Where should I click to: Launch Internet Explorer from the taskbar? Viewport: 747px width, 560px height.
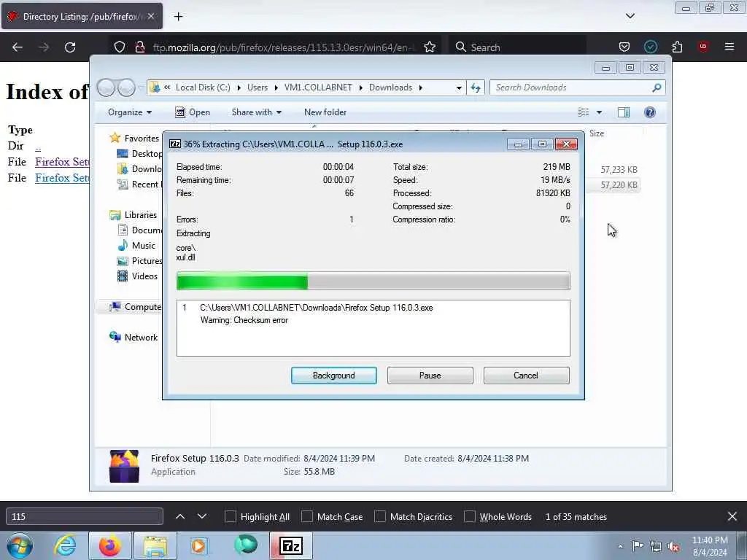coord(65,545)
